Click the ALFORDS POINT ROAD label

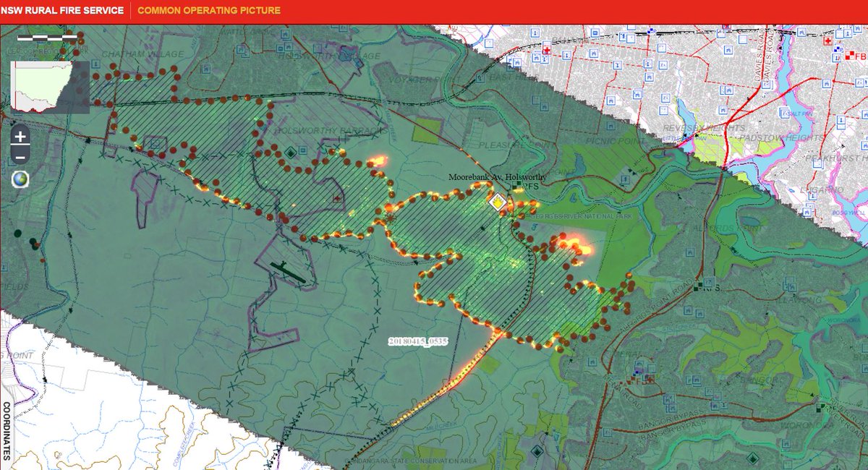click(655, 307)
